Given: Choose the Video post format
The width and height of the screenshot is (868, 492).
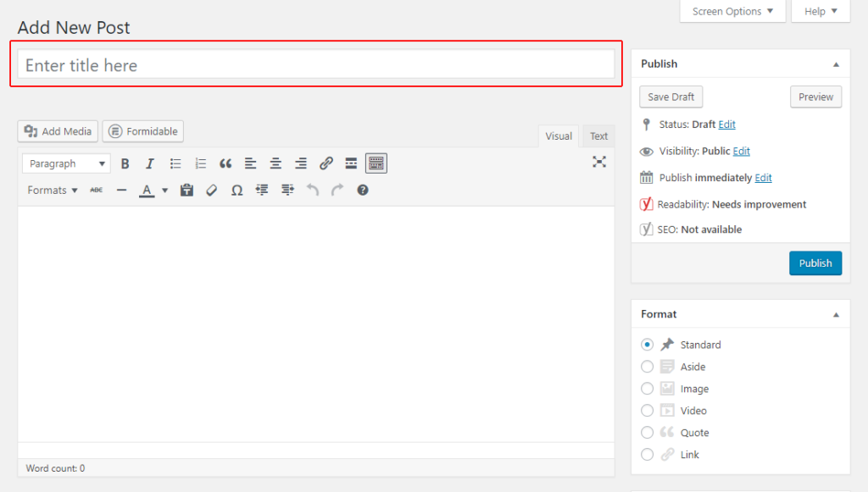Looking at the screenshot, I should click(647, 410).
